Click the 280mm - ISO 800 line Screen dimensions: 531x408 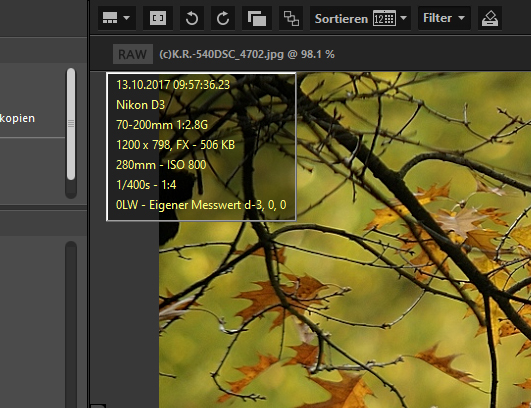pos(161,165)
